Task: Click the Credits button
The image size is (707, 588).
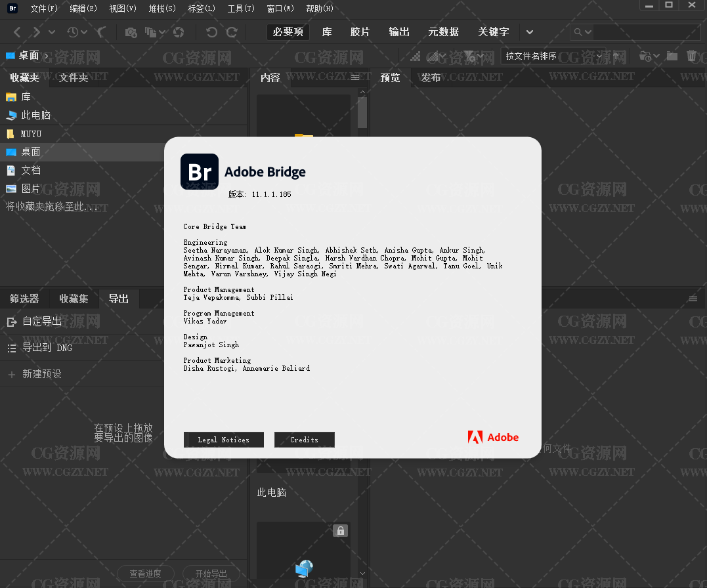Action: coord(304,440)
